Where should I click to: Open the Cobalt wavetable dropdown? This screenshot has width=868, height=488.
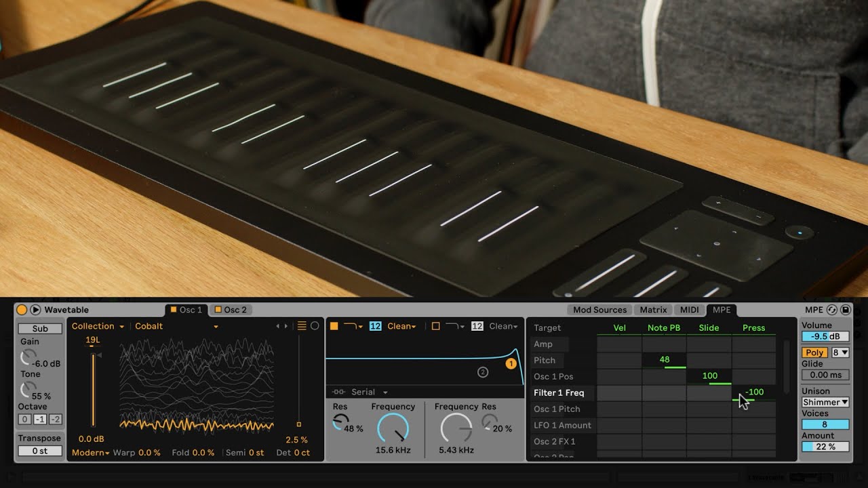pos(176,326)
